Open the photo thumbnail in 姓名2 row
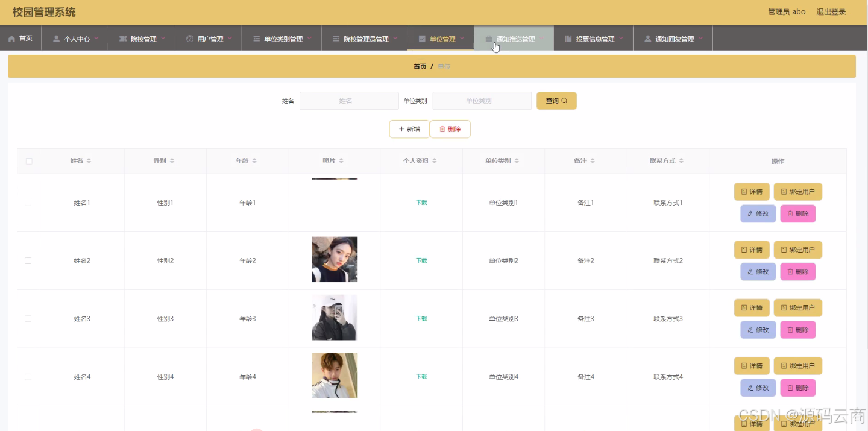Image resolution: width=868 pixels, height=431 pixels. (x=335, y=259)
